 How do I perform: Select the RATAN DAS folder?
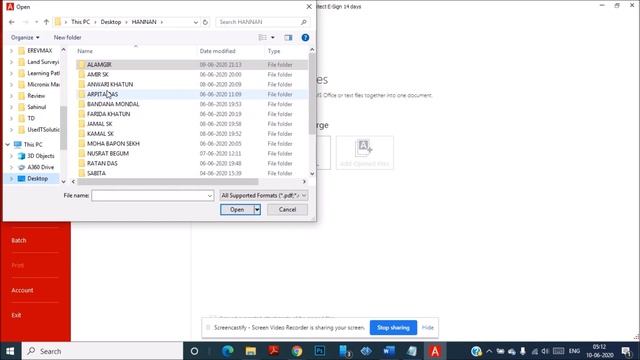pos(191,163)
